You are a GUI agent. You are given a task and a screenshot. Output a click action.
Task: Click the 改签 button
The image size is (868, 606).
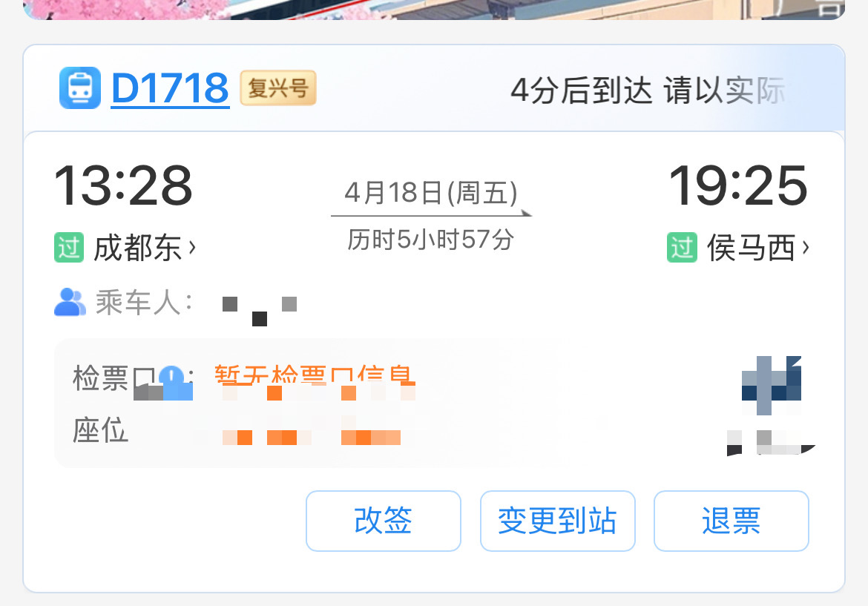pos(383,521)
